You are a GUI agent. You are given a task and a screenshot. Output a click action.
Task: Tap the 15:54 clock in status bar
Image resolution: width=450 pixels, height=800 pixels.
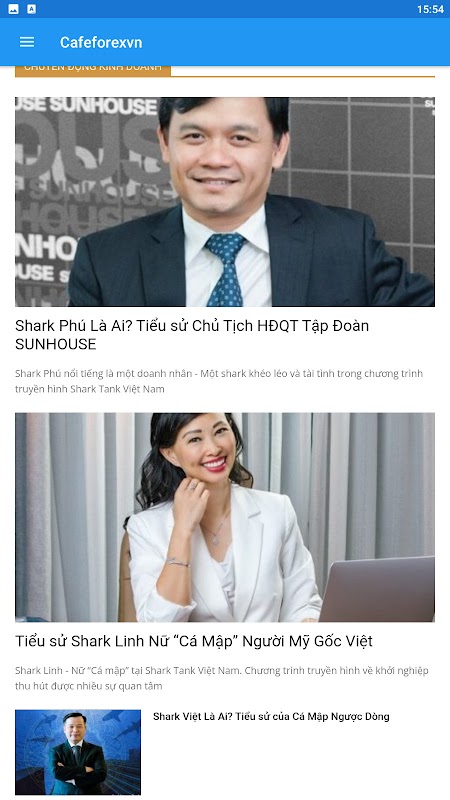430,9
